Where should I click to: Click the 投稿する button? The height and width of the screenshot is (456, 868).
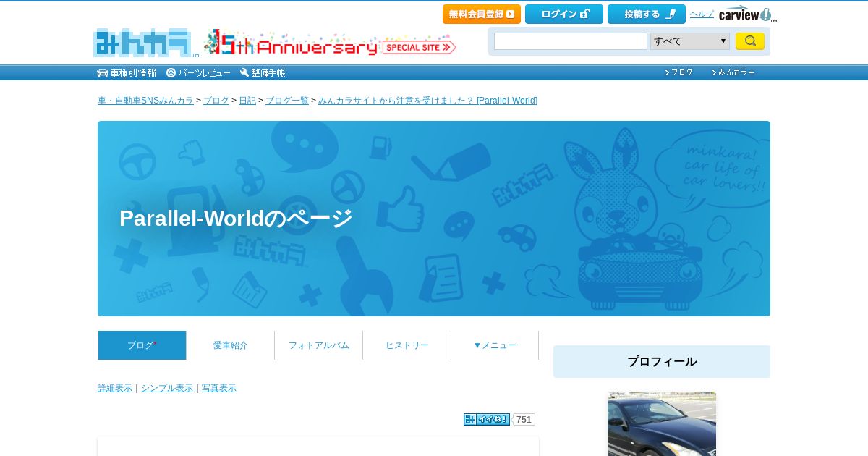647,14
